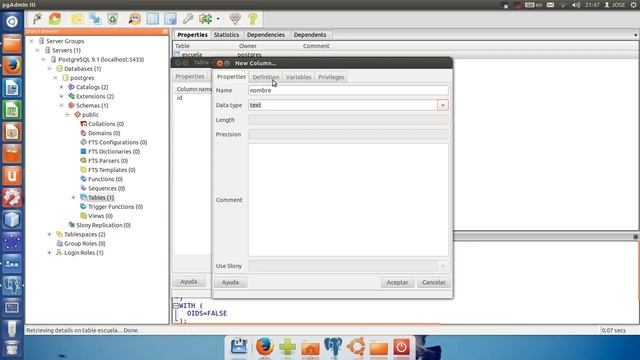Open the Use Slony dropdown

443,266
